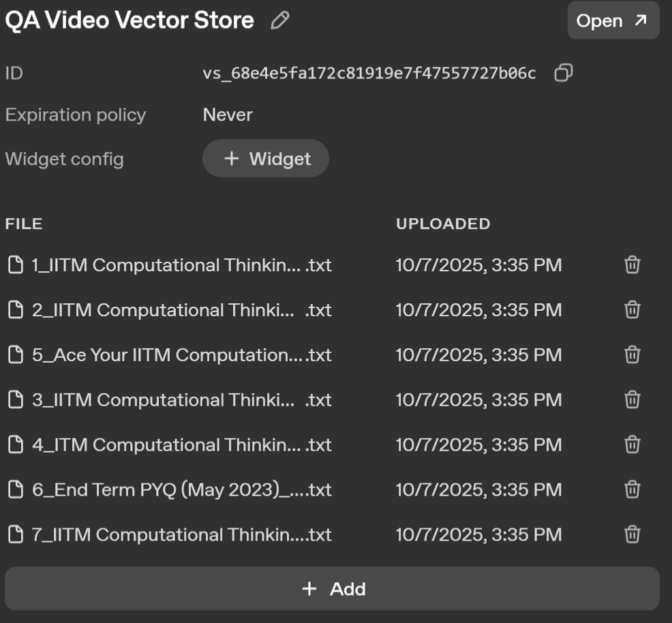Delete the 1_IITM Computational Thinking file
The image size is (672, 623).
tap(632, 265)
